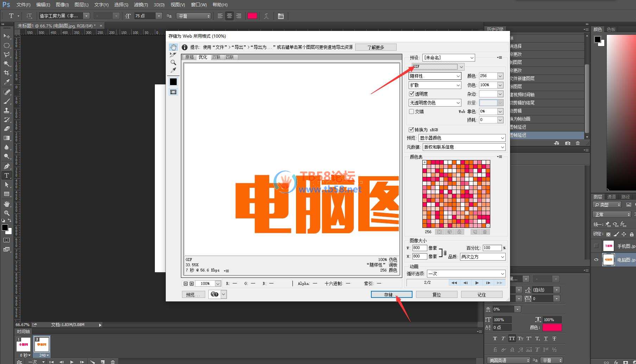Select the Pen tool
The width and height of the screenshot is (636, 364).
[x=7, y=166]
